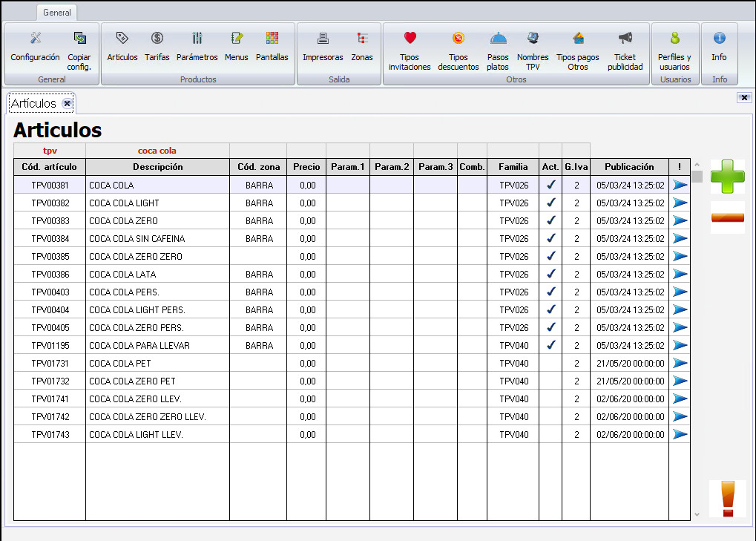
Task: Open Configuración settings
Action: pyautogui.click(x=35, y=47)
